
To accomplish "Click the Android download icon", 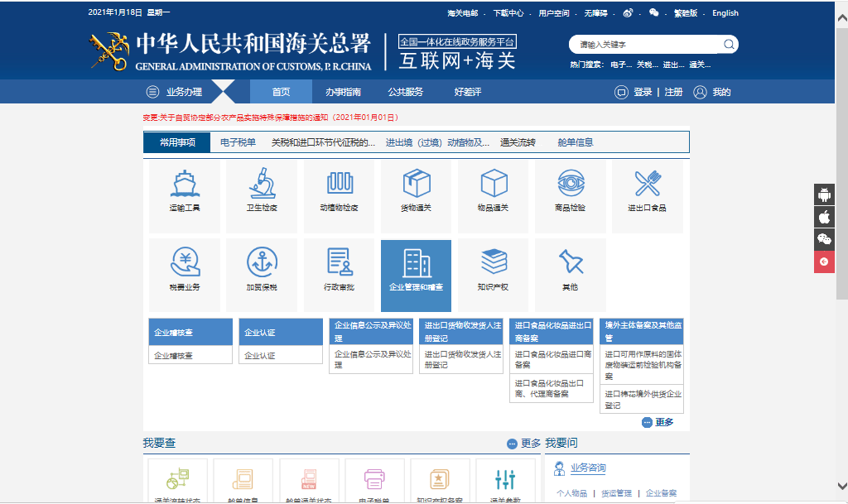I will coord(824,194).
